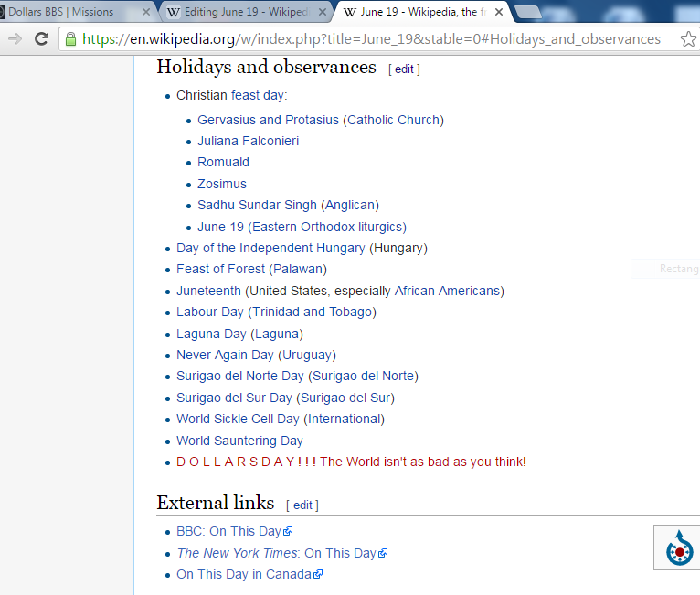The width and height of the screenshot is (700, 595).
Task: Click external link icon after On This Day in Canada
Action: (x=318, y=574)
